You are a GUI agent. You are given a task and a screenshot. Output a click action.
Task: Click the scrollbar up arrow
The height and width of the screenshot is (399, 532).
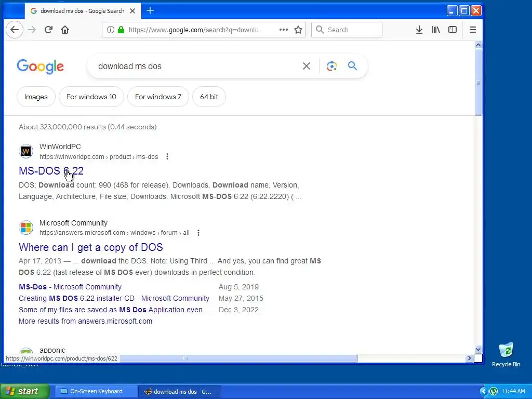[x=478, y=45]
